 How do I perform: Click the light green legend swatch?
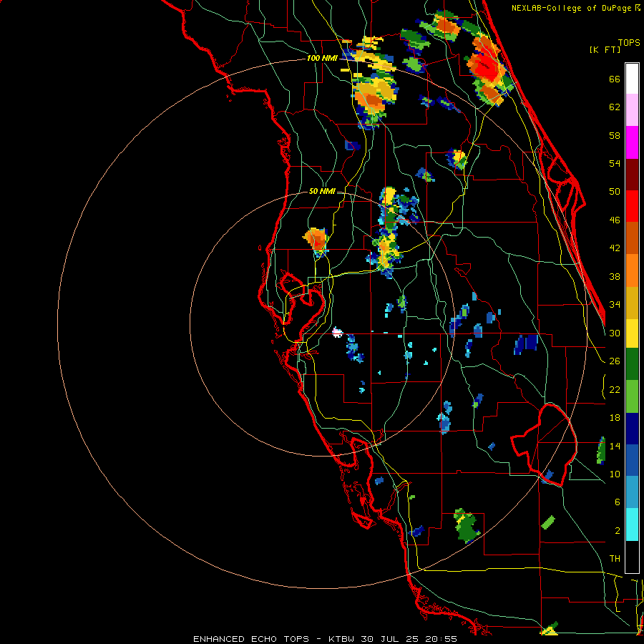632,396
